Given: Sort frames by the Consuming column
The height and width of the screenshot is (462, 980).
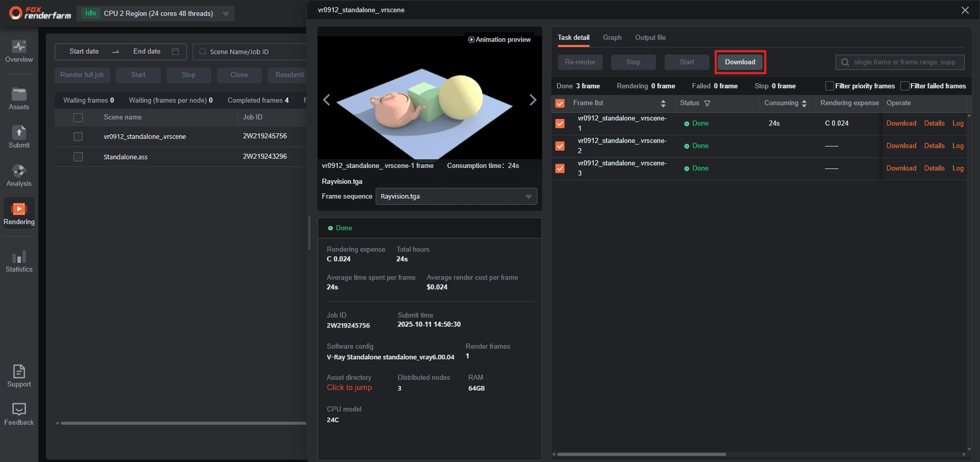Looking at the screenshot, I should (x=804, y=104).
